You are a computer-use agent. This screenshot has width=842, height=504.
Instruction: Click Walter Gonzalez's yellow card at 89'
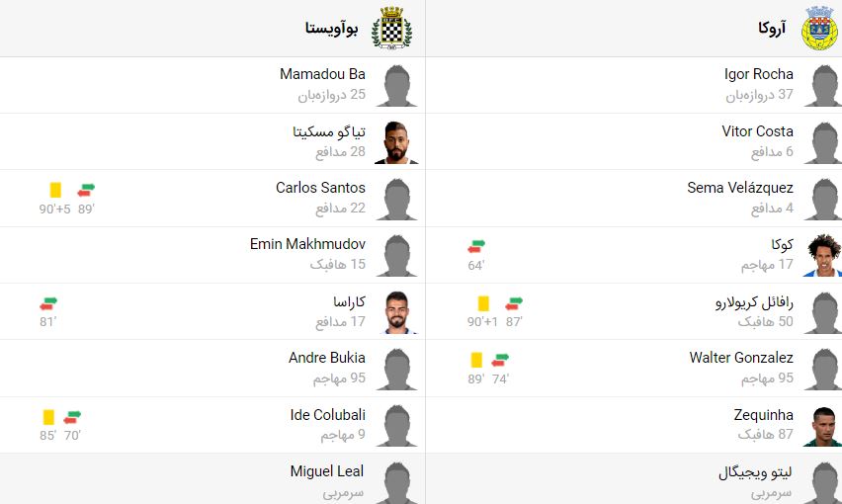tap(476, 359)
